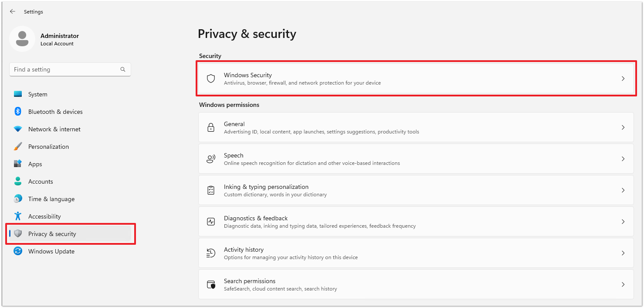Click the back arrow in Settings header
The width and height of the screenshot is (644, 308).
(x=13, y=12)
